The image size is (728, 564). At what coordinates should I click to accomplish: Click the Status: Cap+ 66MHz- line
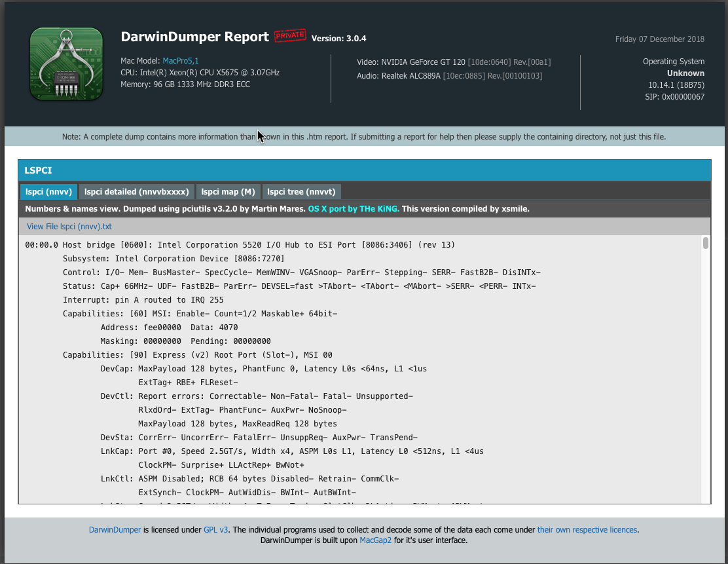coord(299,286)
